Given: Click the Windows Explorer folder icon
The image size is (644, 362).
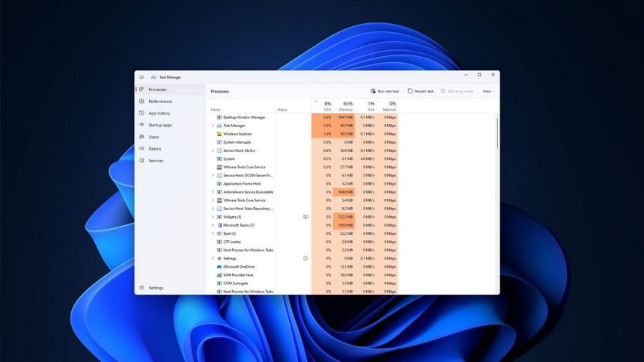Looking at the screenshot, I should (x=219, y=134).
